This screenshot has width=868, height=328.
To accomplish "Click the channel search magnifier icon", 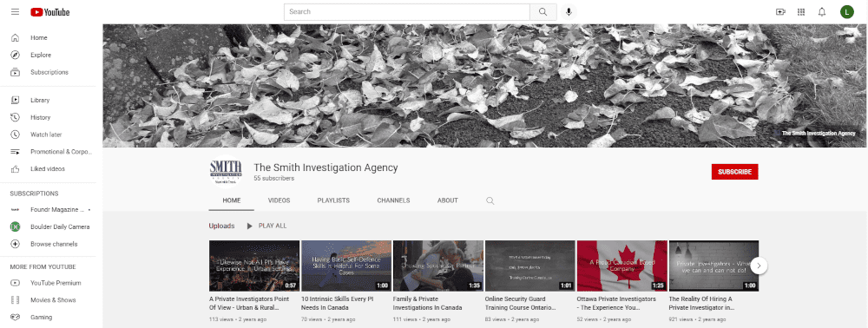I will [x=490, y=200].
